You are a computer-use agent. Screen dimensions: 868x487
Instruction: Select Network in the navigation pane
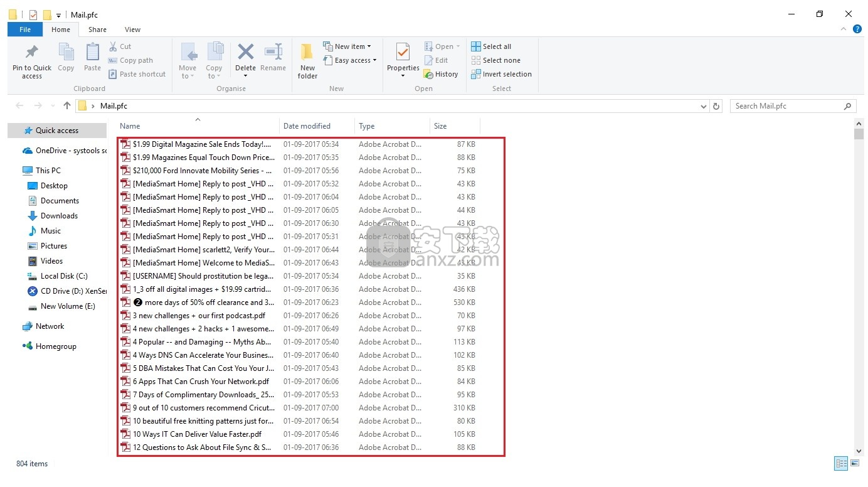(43, 326)
